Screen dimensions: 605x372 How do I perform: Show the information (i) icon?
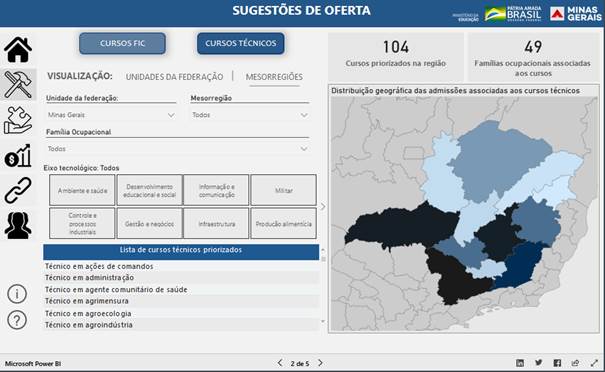[17, 294]
